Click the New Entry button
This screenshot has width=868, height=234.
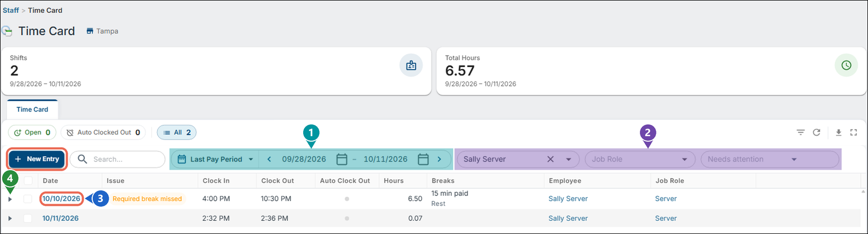(37, 159)
